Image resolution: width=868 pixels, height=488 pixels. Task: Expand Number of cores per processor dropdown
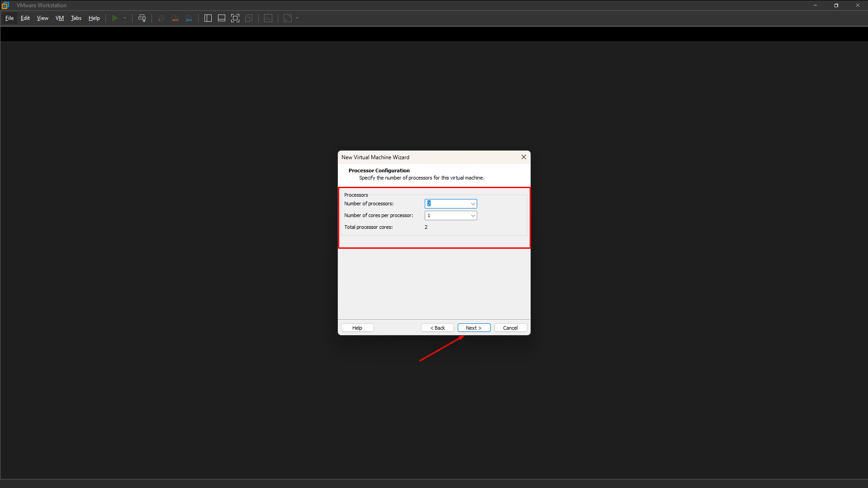coord(473,216)
